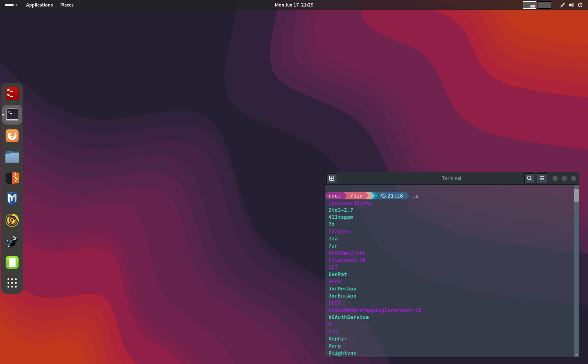Click the clock to open the calendar
Screen dimensions: 588x364
(293, 5)
